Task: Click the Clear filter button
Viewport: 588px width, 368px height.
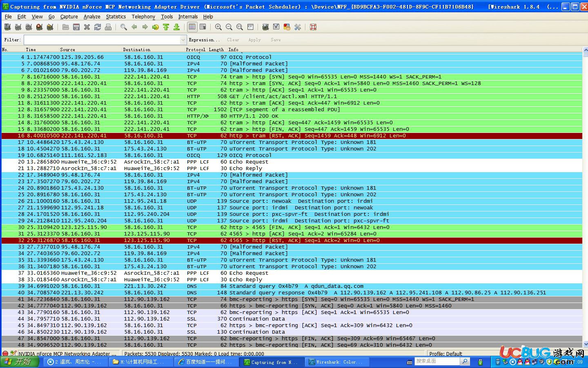Action: coord(233,40)
